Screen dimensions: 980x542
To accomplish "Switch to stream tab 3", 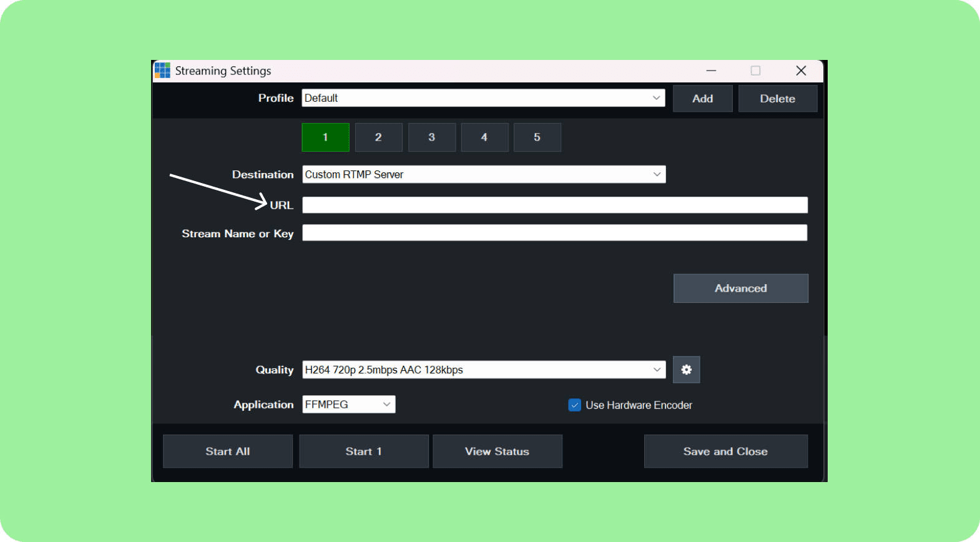I will coord(431,137).
